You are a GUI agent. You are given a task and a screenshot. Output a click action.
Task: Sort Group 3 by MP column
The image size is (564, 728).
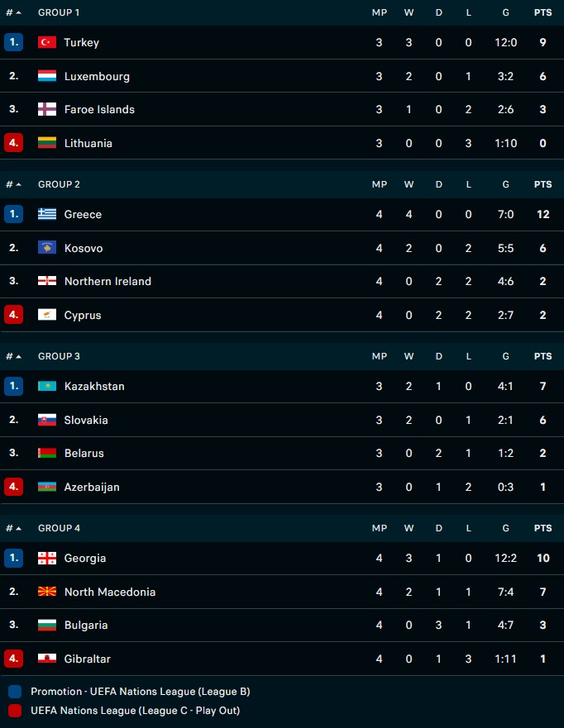(x=380, y=356)
